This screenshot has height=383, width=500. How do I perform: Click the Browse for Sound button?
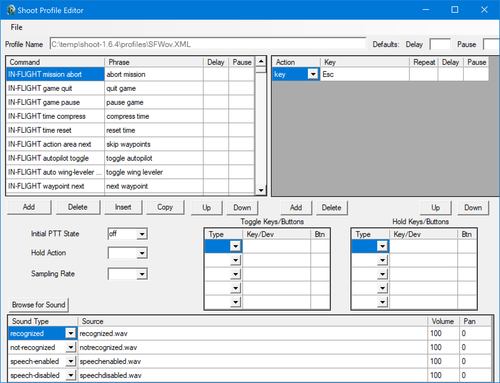[39, 305]
